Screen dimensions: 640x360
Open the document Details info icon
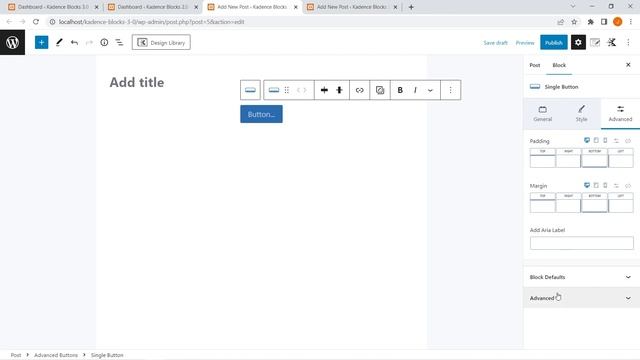104,42
